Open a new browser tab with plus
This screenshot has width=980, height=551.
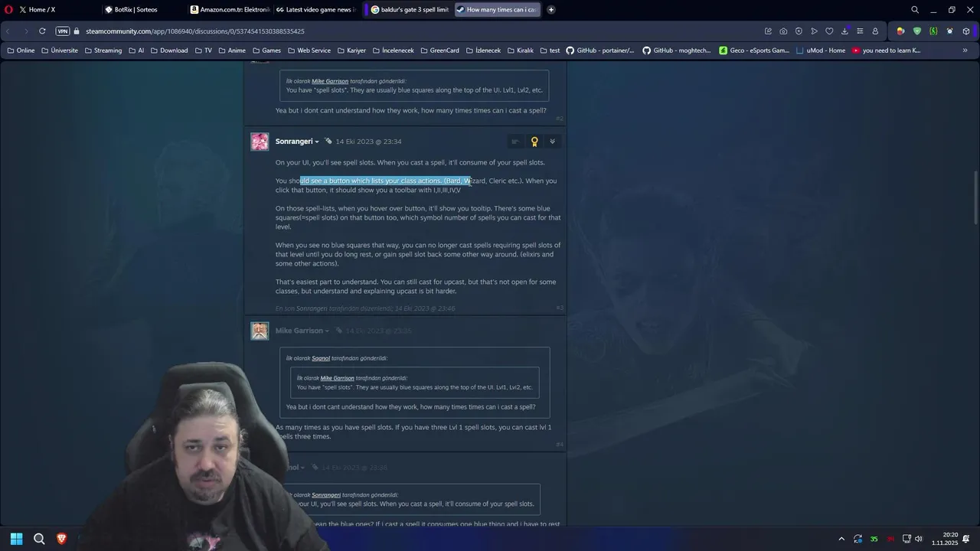click(x=551, y=10)
